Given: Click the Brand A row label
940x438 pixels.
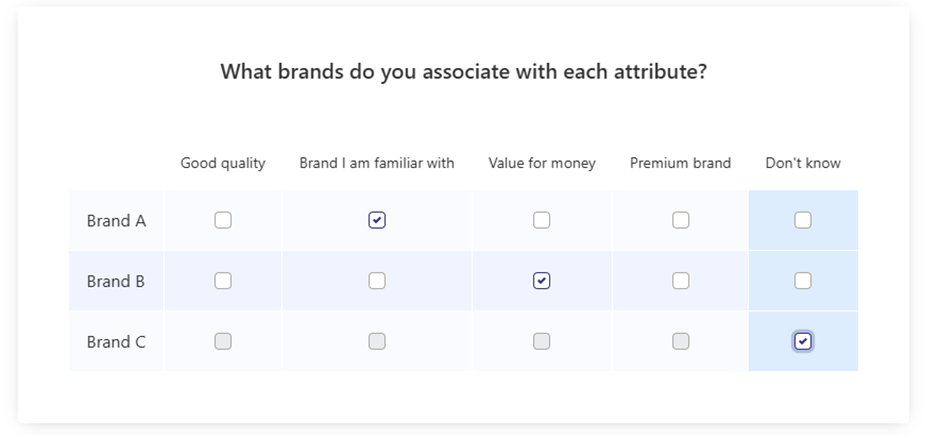Looking at the screenshot, I should tap(116, 221).
